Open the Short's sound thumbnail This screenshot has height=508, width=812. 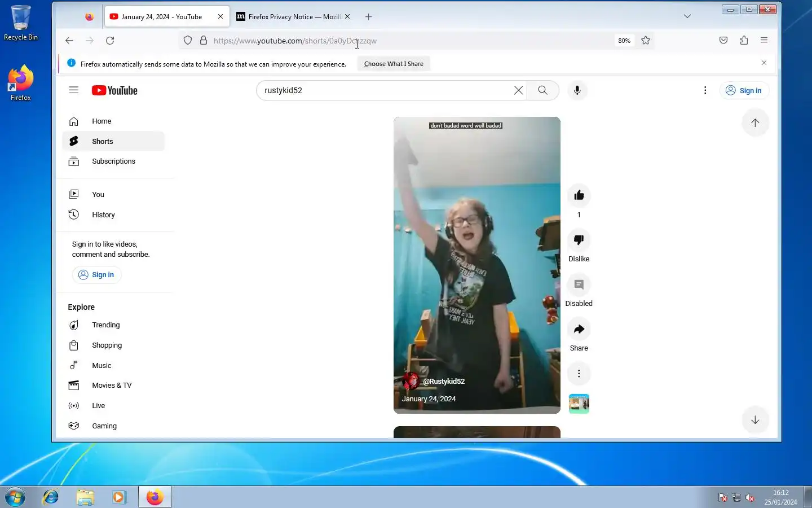click(x=579, y=404)
